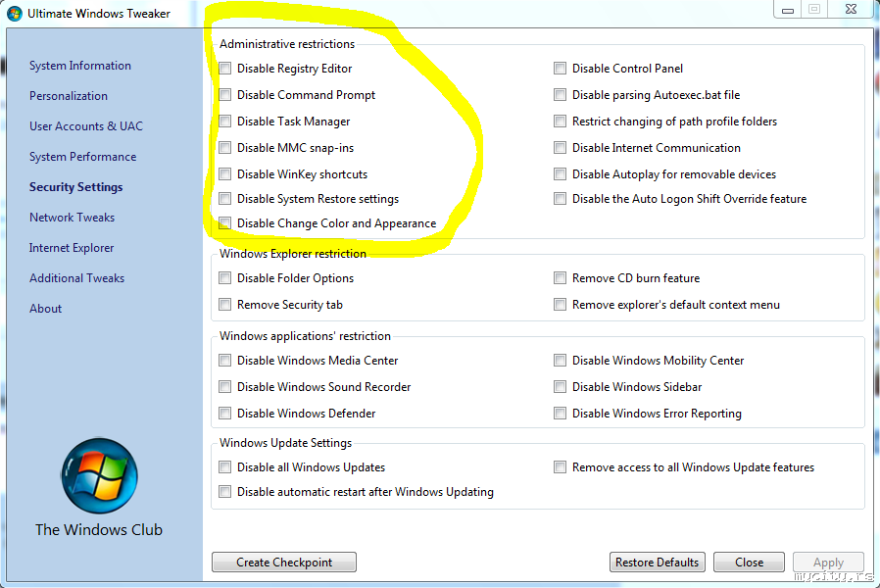This screenshot has width=880, height=588.
Task: Close the window using title bar X
Action: pyautogui.click(x=851, y=9)
